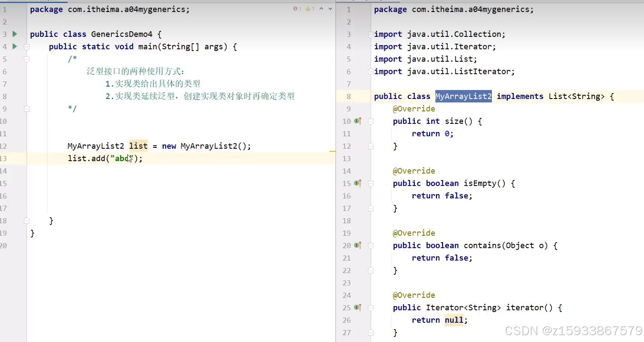Click @Override annotation above contains
Viewport: 644px width, 342px height.
414,233
